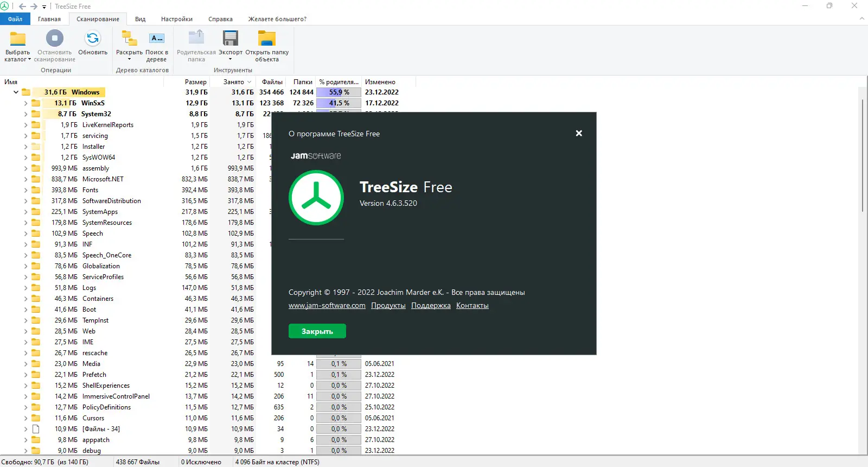Viewport: 868px width, 467px height.
Task: Open the Желаете большего? tab
Action: click(277, 19)
